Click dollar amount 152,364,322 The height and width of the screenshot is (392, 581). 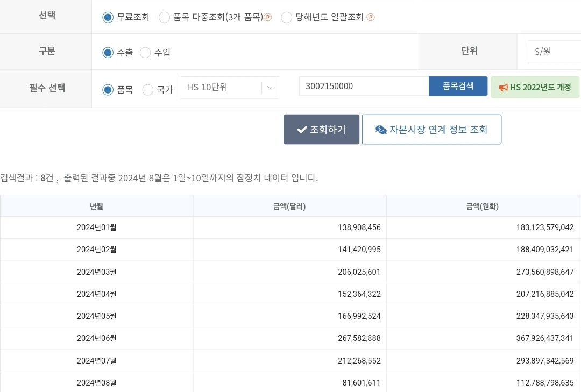[359, 294]
